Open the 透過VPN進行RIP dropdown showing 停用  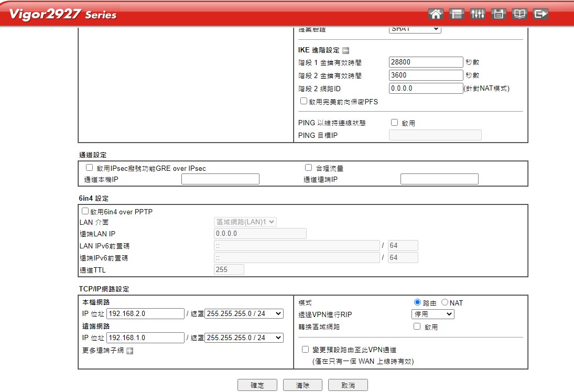click(x=432, y=314)
